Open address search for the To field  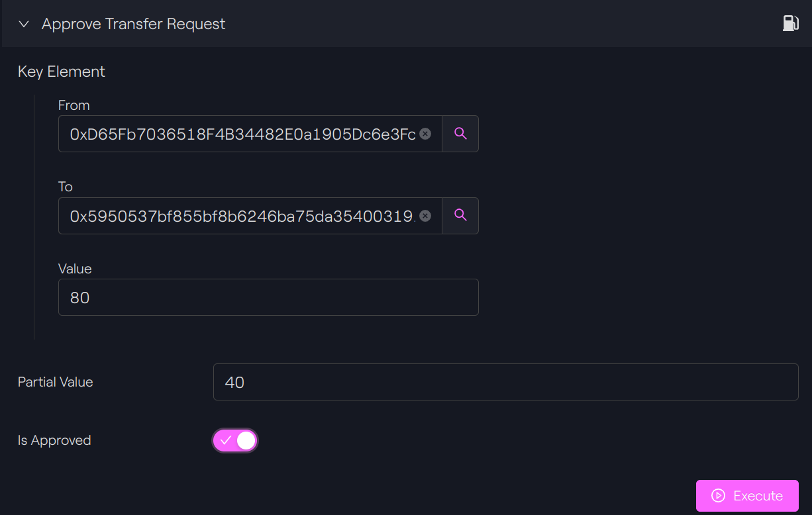click(x=460, y=216)
